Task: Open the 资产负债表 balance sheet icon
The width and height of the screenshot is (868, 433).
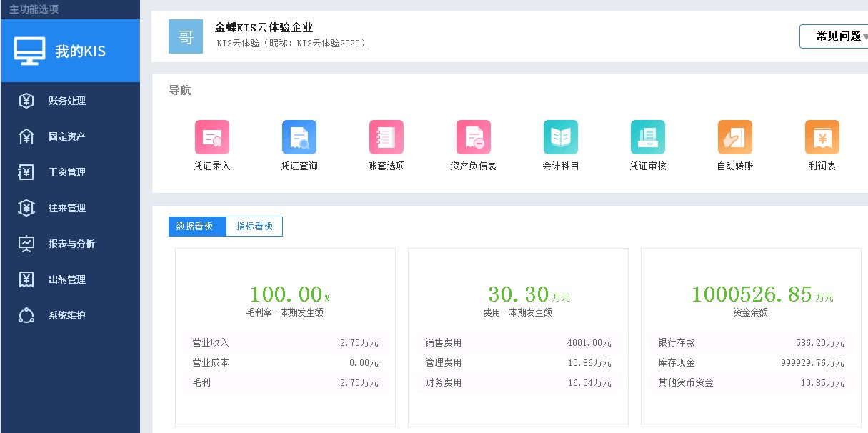Action: 474,137
